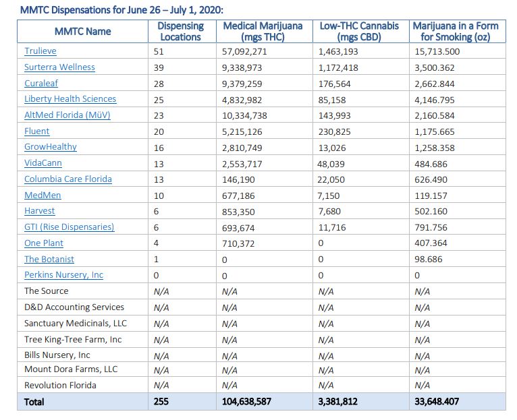Click the Surterra Wellness link
The height and width of the screenshot is (420, 517).
[59, 67]
